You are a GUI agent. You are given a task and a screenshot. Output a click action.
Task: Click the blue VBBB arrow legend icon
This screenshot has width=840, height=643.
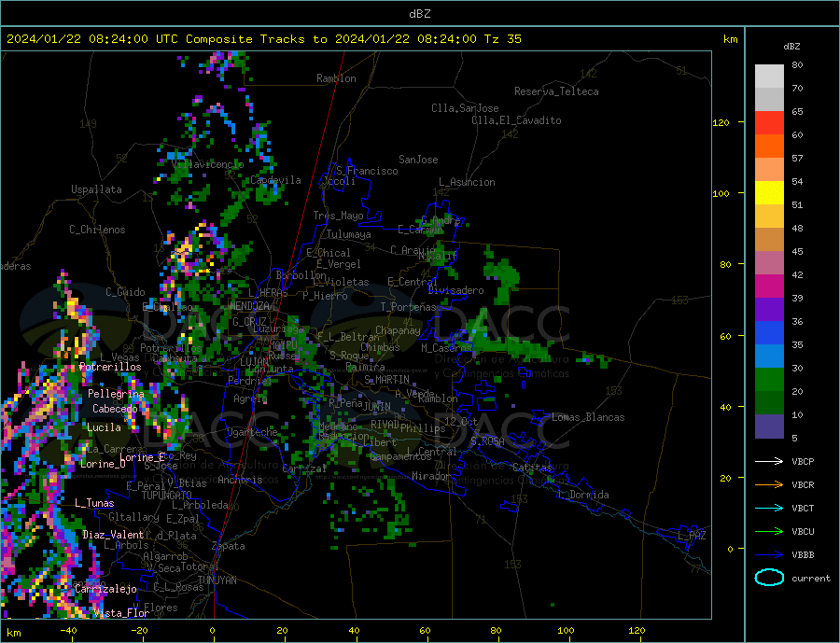point(769,554)
